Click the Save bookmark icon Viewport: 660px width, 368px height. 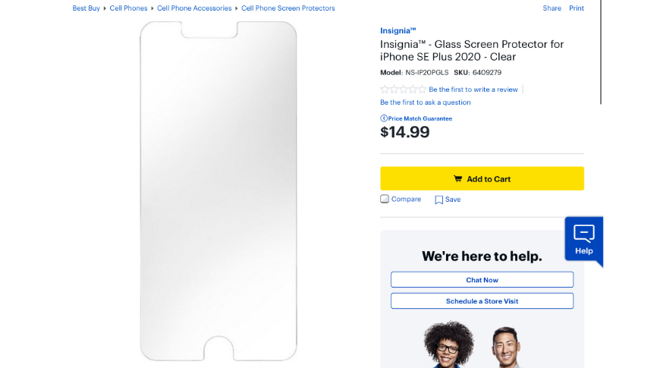coord(439,200)
